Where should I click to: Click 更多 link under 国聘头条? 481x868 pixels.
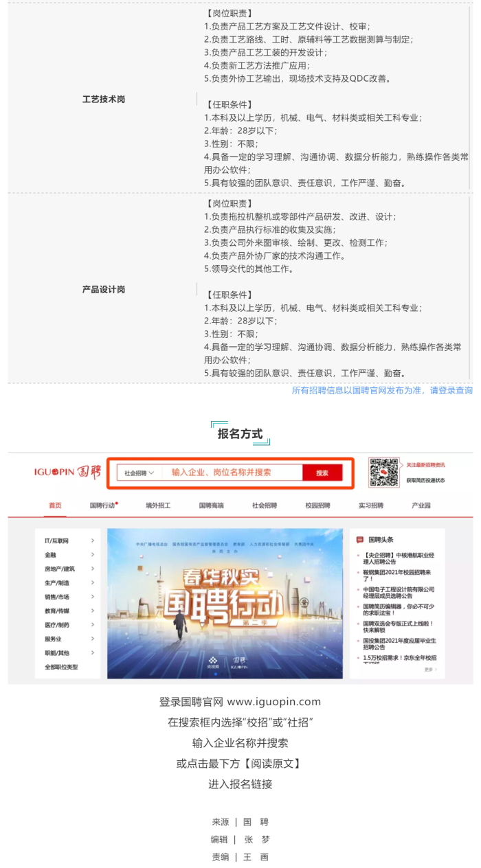click(430, 669)
